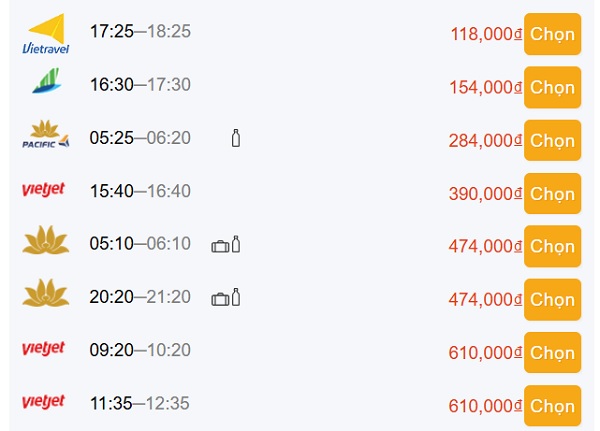Click the bottle icon on 05:25 flight

point(236,138)
